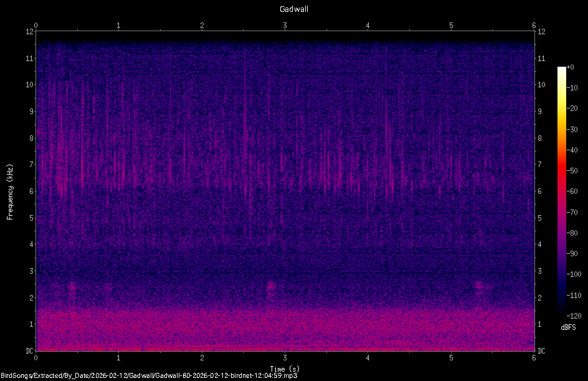Viewport: 588px width, 381px height.
Task: Click the Gadwall title text
Action: (293, 9)
